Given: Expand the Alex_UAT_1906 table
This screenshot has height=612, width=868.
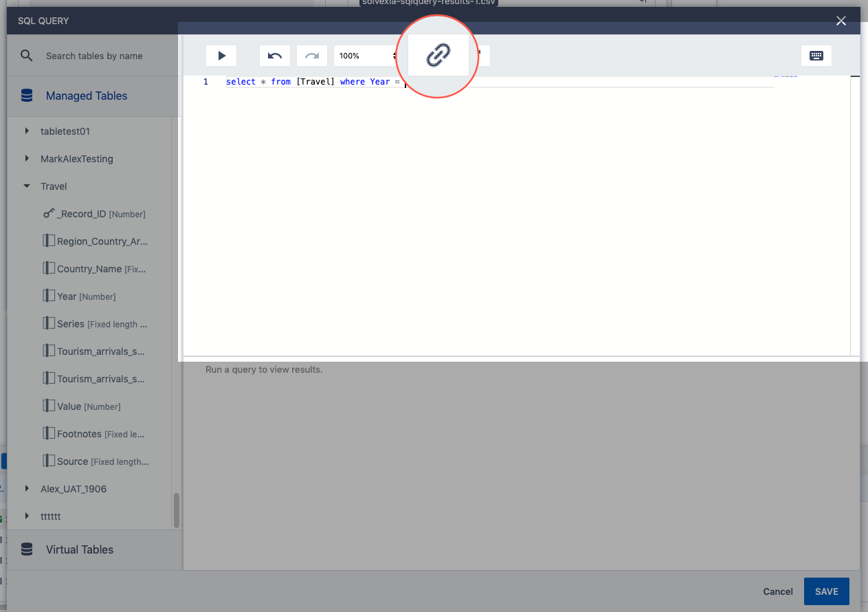Looking at the screenshot, I should point(27,489).
